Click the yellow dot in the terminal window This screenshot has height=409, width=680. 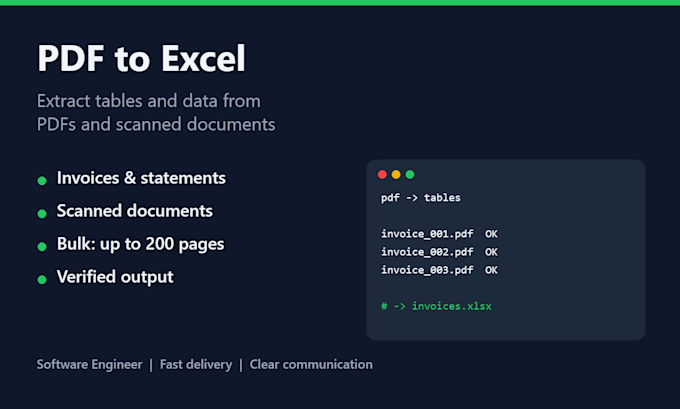pos(396,174)
